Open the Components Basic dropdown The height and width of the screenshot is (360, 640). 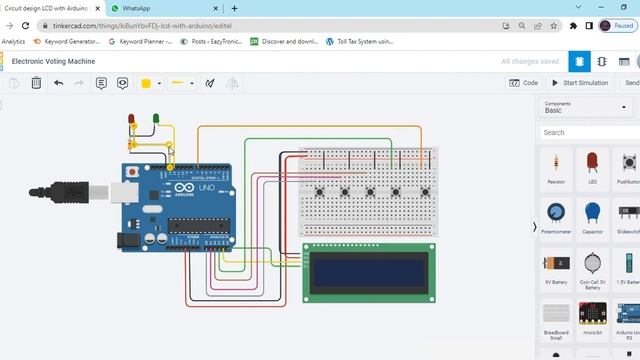click(x=586, y=107)
